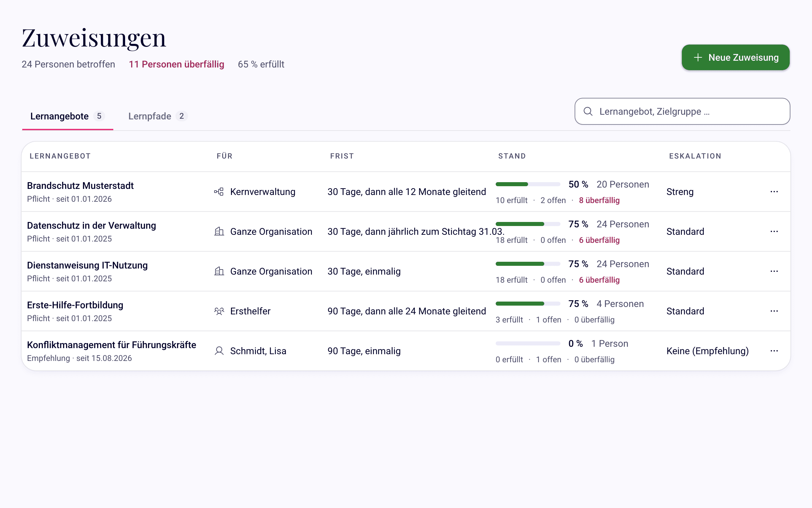Click the FRIST column header
The image size is (812, 508).
coord(342,156)
